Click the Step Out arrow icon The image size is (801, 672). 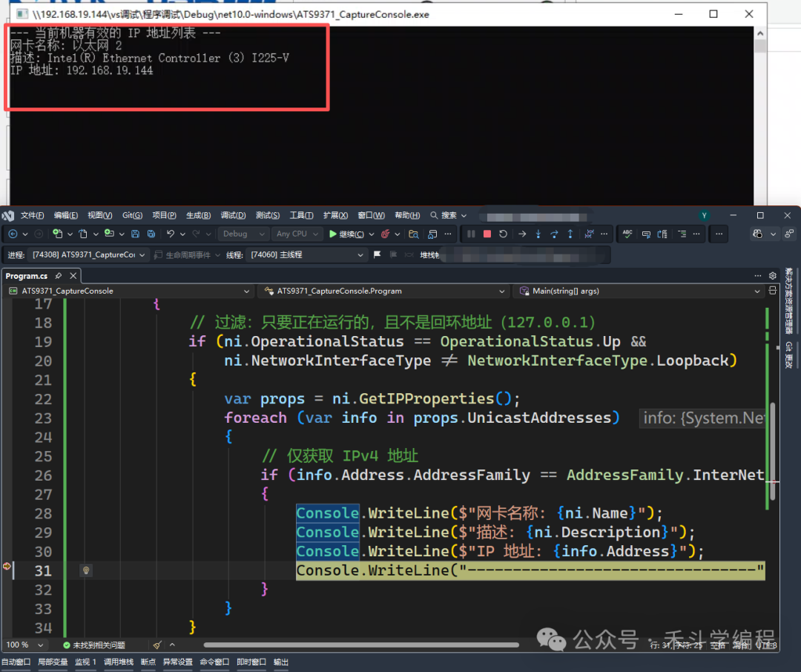[x=570, y=234]
